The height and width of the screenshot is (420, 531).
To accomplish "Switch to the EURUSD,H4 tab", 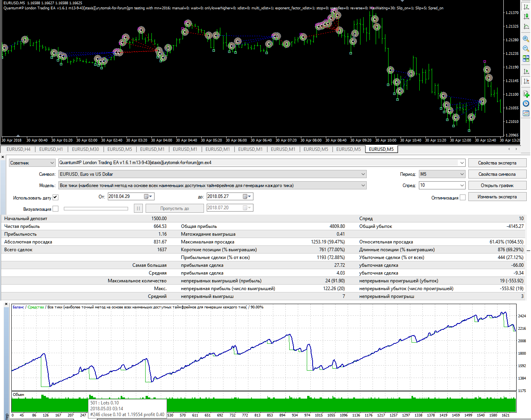I will click(18, 149).
